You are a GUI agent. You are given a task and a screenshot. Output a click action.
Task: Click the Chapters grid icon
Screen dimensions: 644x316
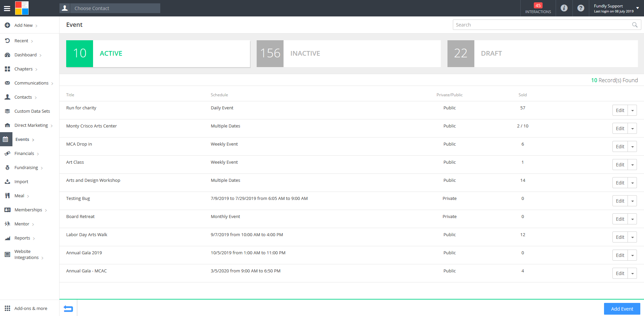(x=7, y=69)
